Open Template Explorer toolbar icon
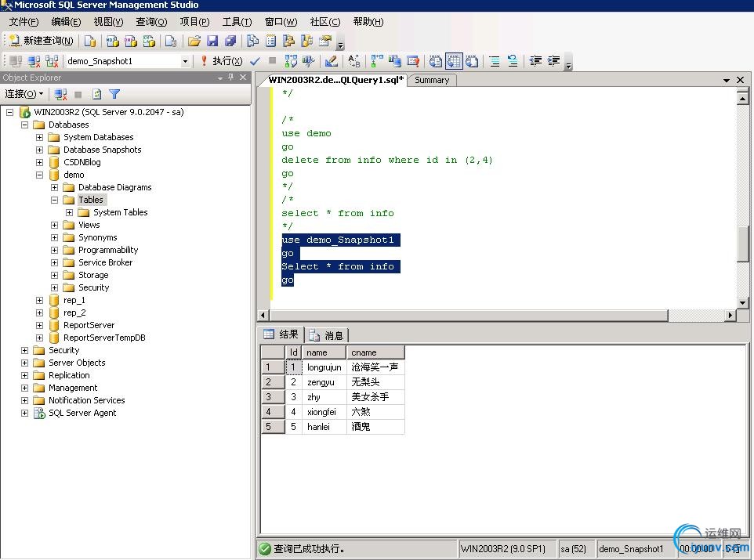754x560 pixels. click(307, 42)
